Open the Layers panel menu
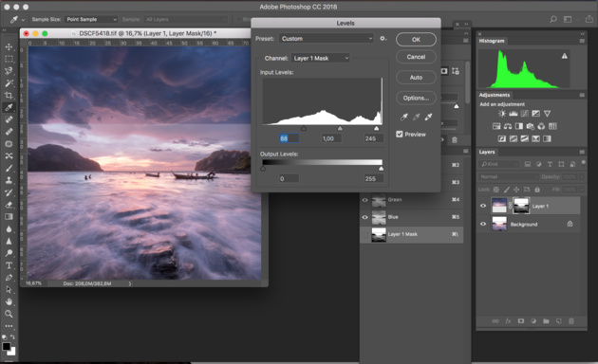The height and width of the screenshot is (364, 598). [582, 152]
